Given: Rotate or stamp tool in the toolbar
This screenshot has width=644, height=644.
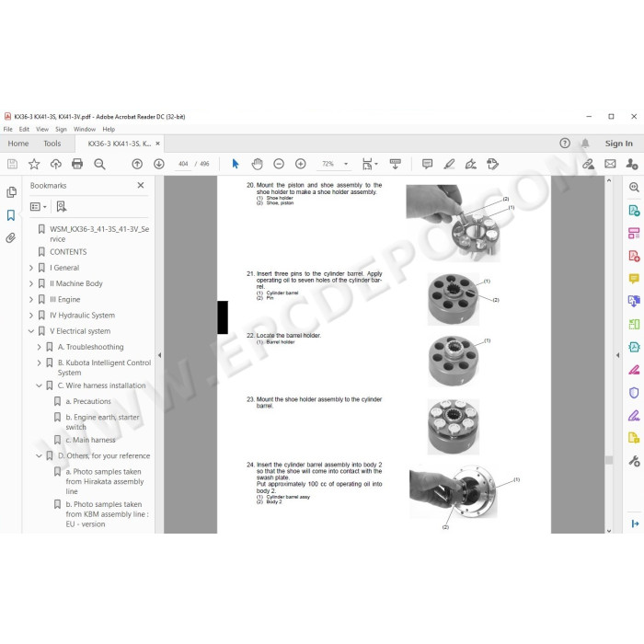Looking at the screenshot, I should (492, 165).
